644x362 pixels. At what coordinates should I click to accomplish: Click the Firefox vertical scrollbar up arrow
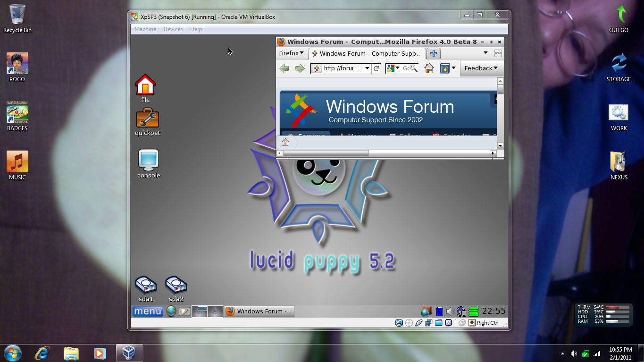[x=501, y=81]
